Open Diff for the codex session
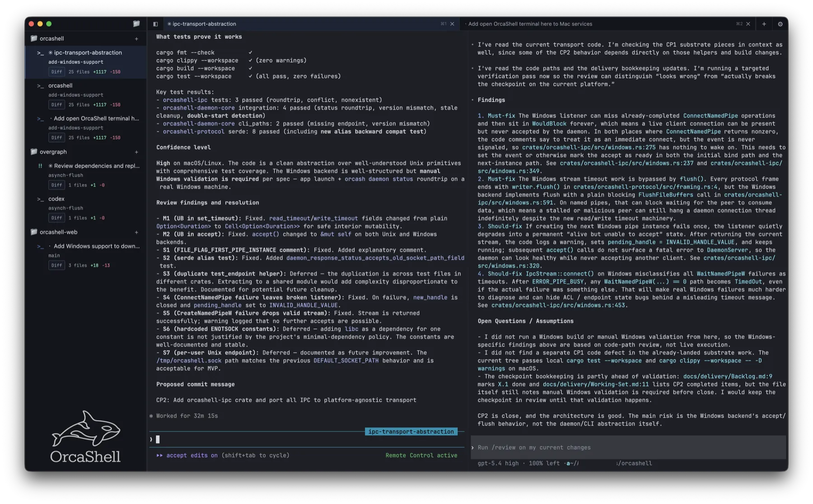Screen dimensions: 813x504 (x=56, y=218)
